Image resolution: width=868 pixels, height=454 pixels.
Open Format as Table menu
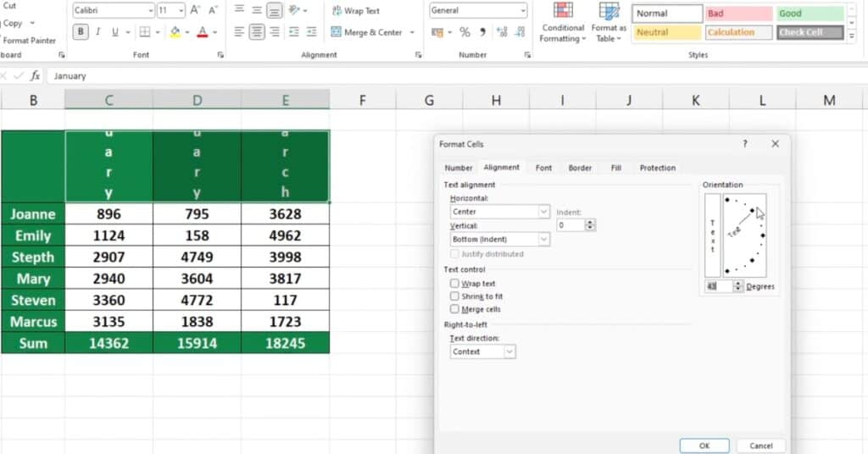[x=609, y=23]
